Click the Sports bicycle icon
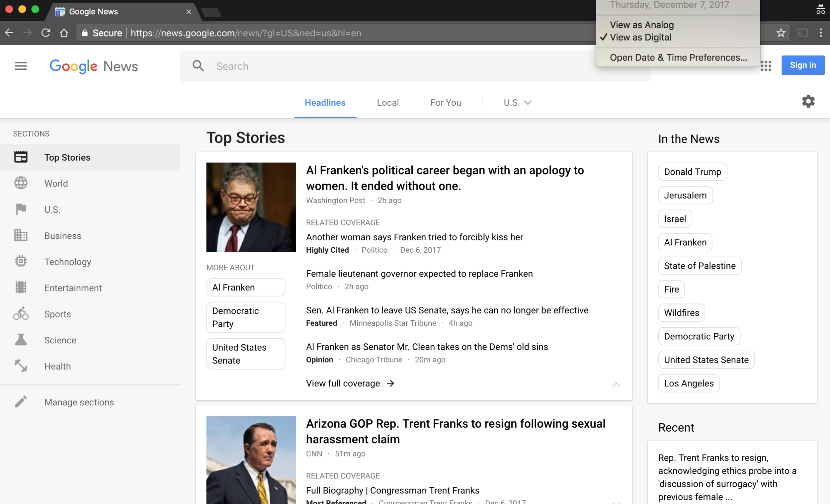 tap(21, 313)
